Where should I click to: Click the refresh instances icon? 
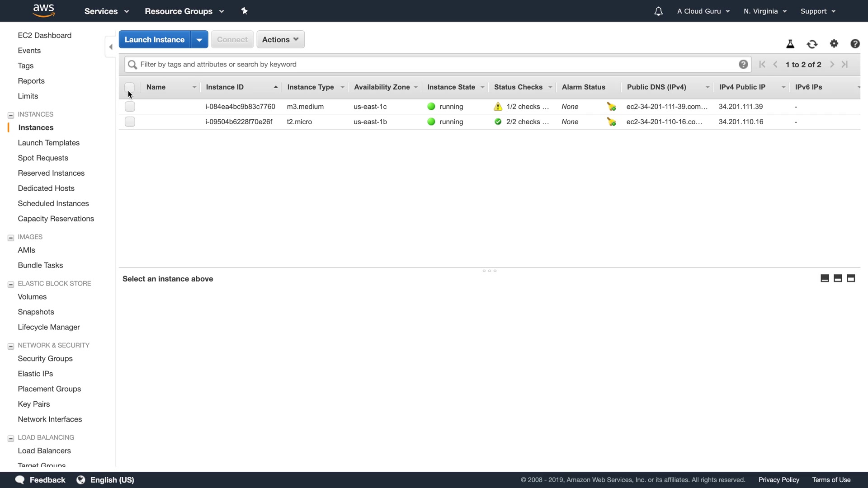tap(812, 44)
